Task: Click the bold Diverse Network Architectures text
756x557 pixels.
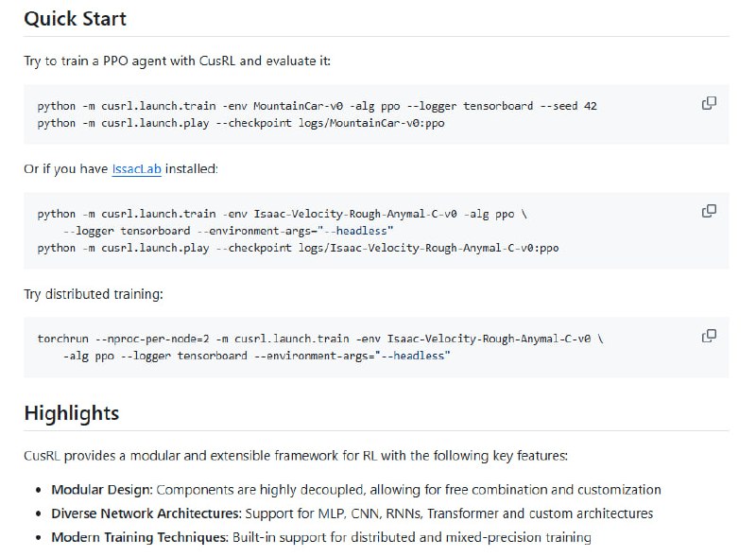Action: (146, 513)
